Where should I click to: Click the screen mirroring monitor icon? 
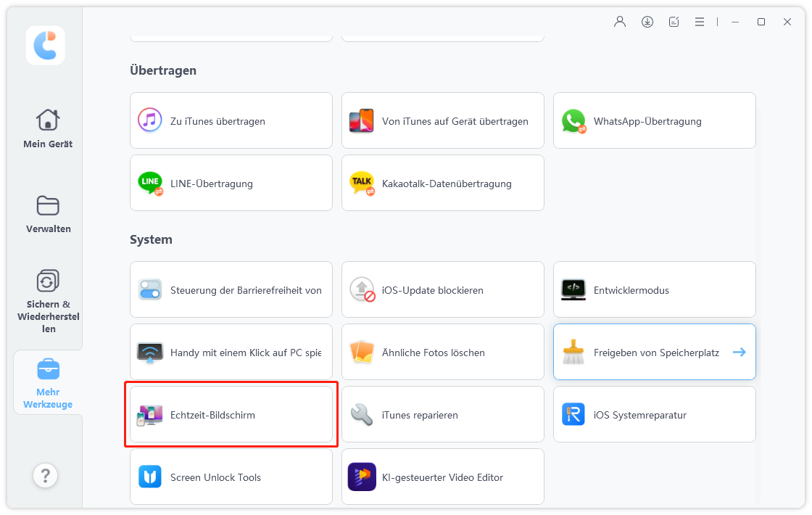tap(149, 353)
